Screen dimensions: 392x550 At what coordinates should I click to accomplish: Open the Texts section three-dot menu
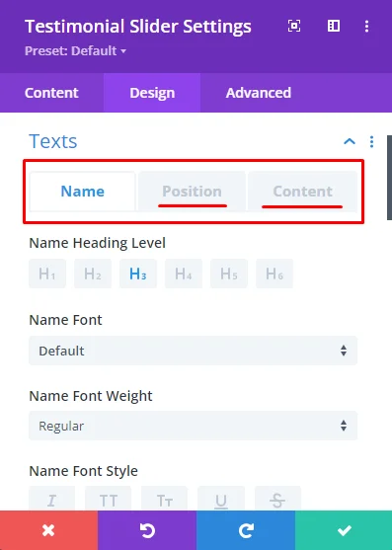point(371,142)
